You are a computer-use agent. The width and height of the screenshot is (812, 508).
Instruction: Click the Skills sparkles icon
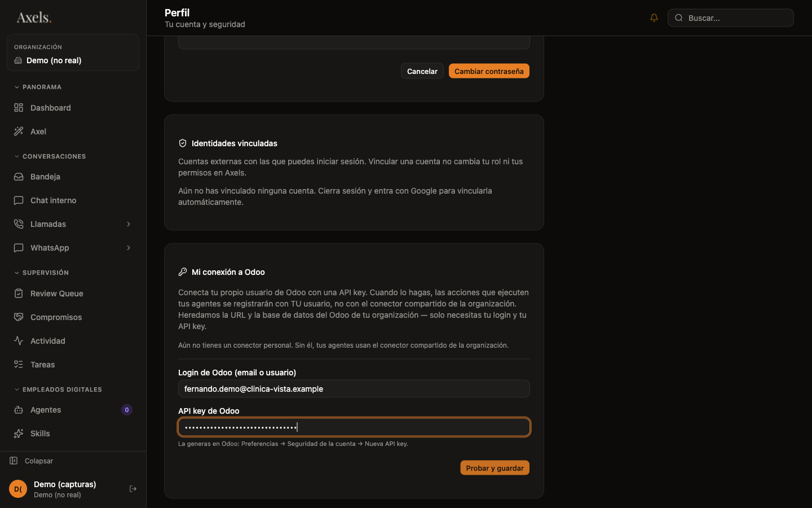19,433
